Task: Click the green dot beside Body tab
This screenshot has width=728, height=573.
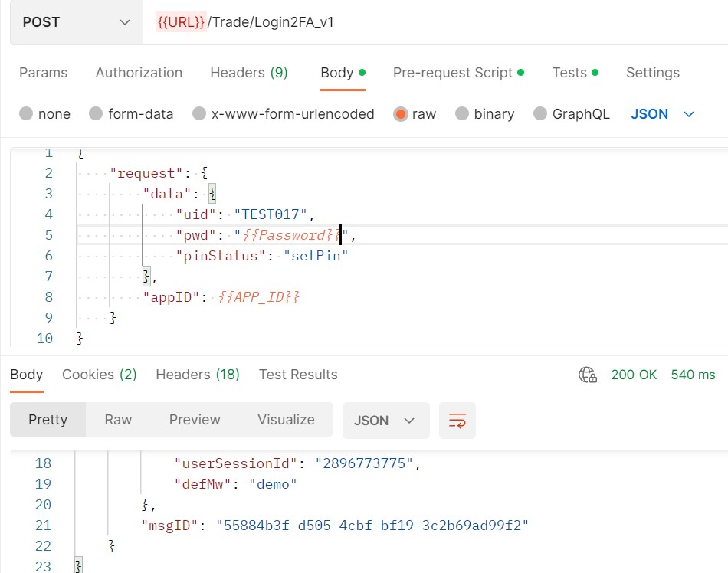Action: (362, 72)
